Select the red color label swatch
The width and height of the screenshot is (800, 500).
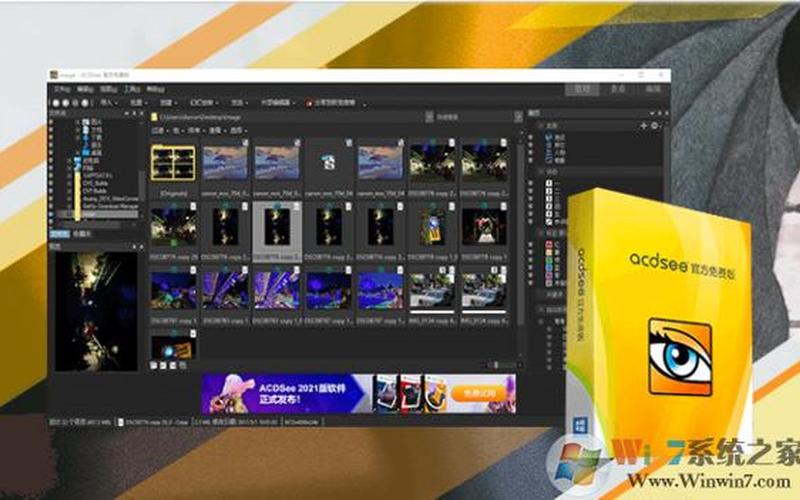tap(549, 245)
